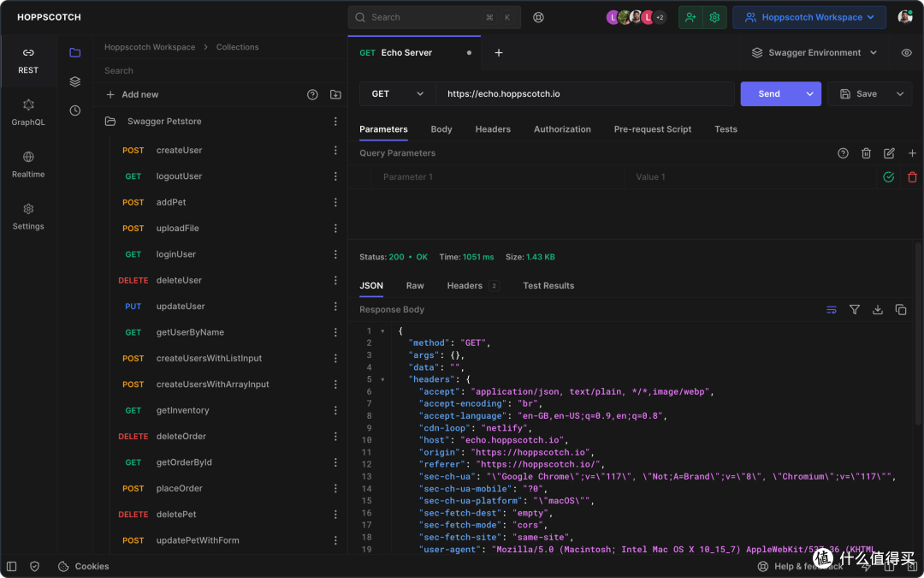This screenshot has height=578, width=924.
Task: Open the REST section in sidebar
Action: 28,62
